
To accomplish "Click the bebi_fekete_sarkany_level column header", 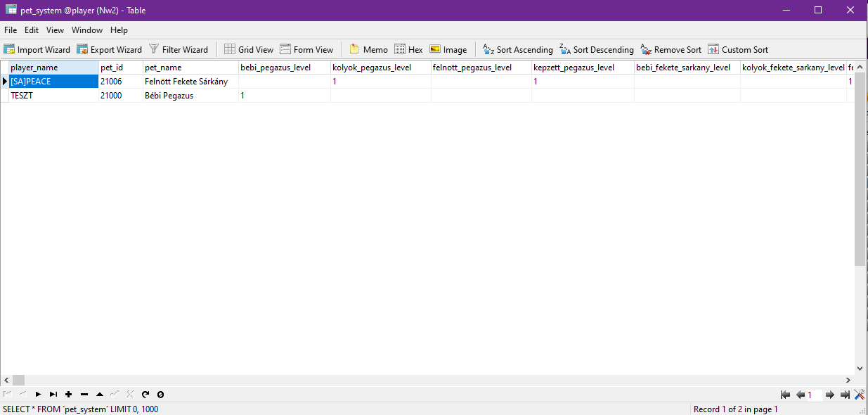I will 687,68.
